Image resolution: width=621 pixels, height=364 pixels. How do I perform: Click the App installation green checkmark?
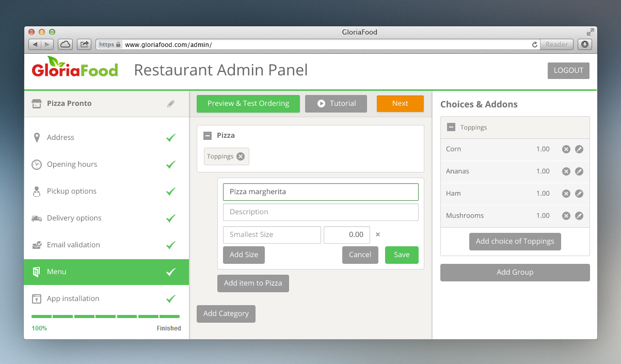(171, 299)
